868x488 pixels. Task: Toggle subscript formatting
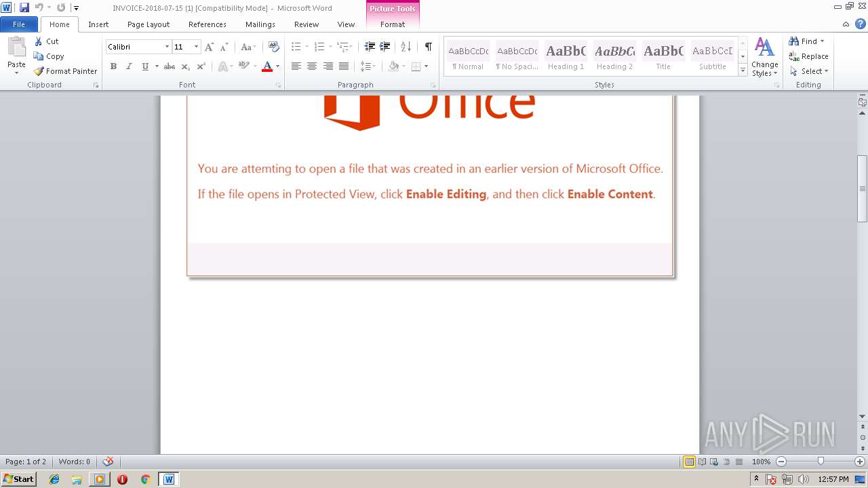(x=186, y=66)
